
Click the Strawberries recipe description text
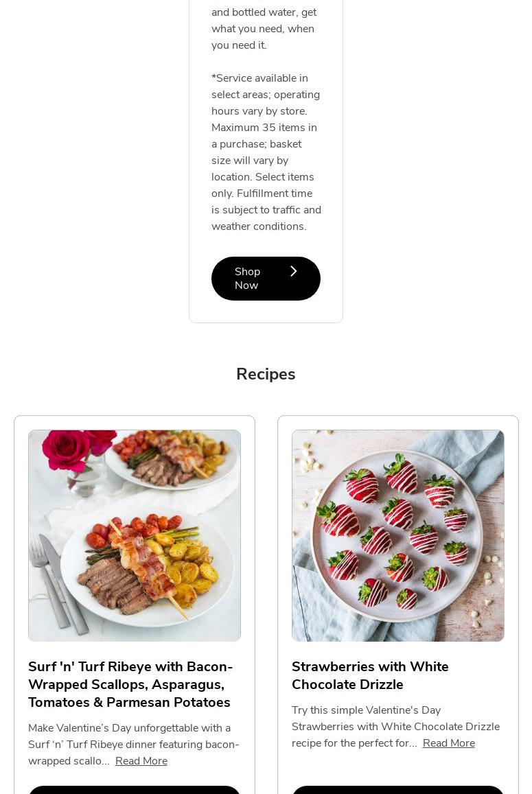(x=395, y=727)
